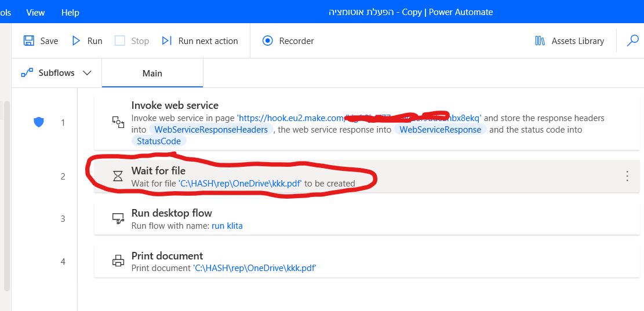Expand the Subflows dropdown
Viewport: 644px width, 311px height.
point(57,73)
